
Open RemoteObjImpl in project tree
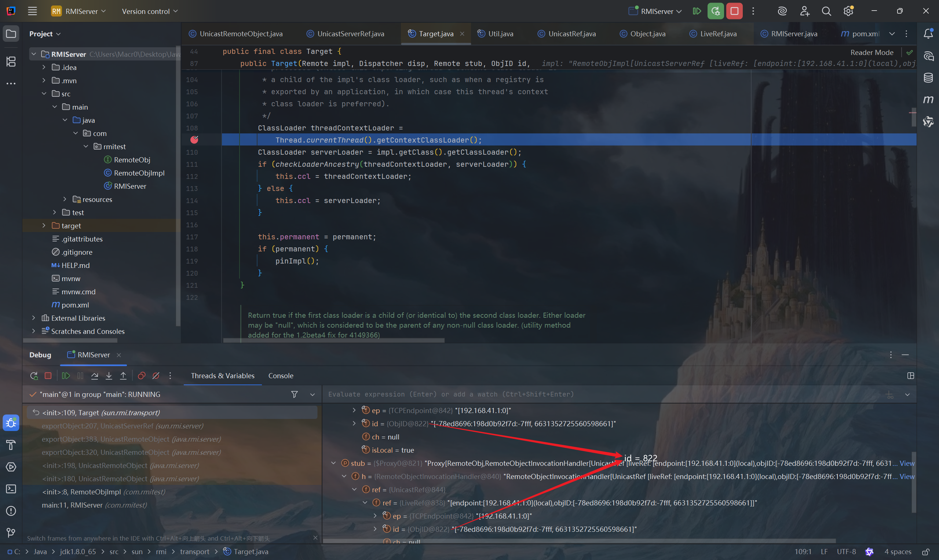pyautogui.click(x=139, y=173)
